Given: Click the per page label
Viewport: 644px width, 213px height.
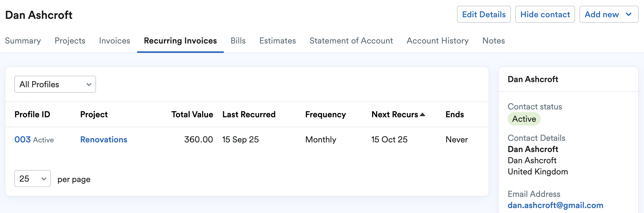Looking at the screenshot, I should click(74, 179).
